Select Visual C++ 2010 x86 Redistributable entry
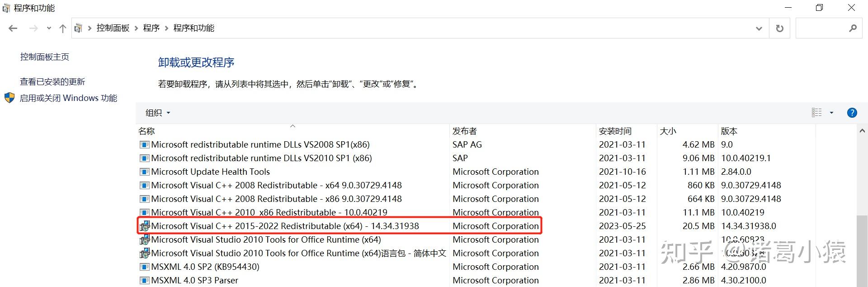The image size is (868, 287). coord(269,213)
